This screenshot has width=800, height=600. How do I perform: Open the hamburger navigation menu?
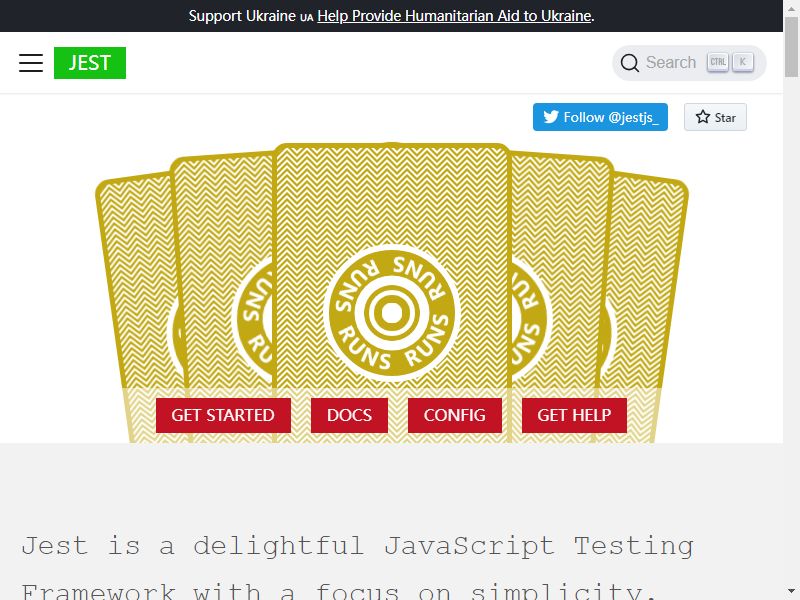click(x=31, y=63)
